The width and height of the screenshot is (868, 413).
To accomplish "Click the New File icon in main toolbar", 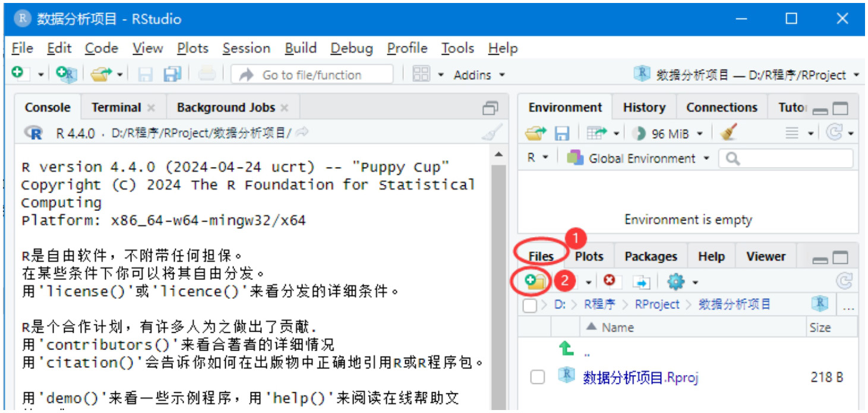I will tap(19, 73).
